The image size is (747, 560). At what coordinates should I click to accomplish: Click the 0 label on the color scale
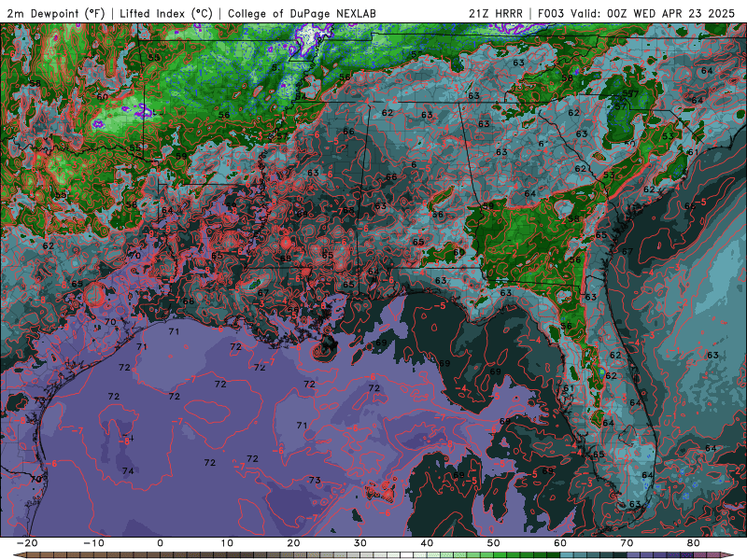pyautogui.click(x=160, y=543)
